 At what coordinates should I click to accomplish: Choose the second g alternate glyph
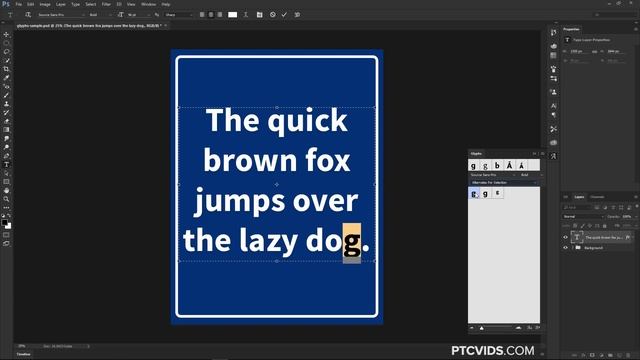486,193
